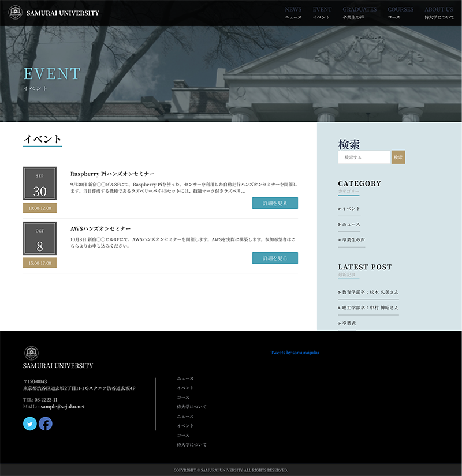Click the SEP 30 date box

click(40, 183)
